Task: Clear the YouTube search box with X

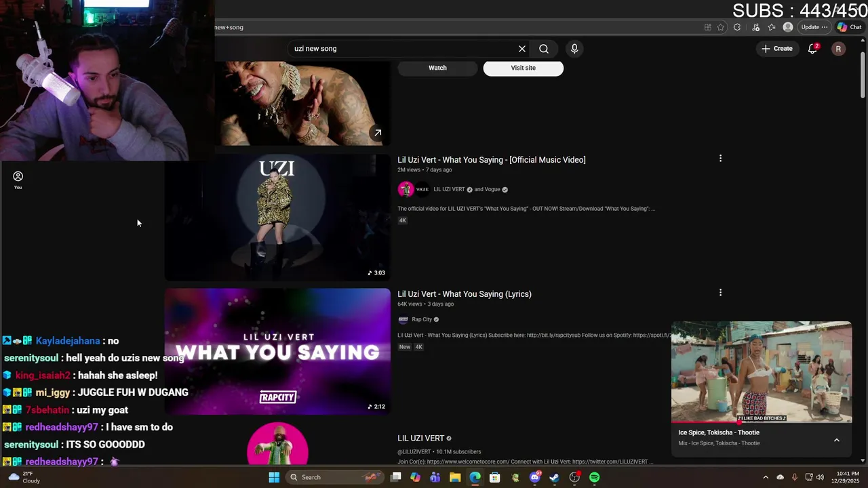Action: [522, 49]
